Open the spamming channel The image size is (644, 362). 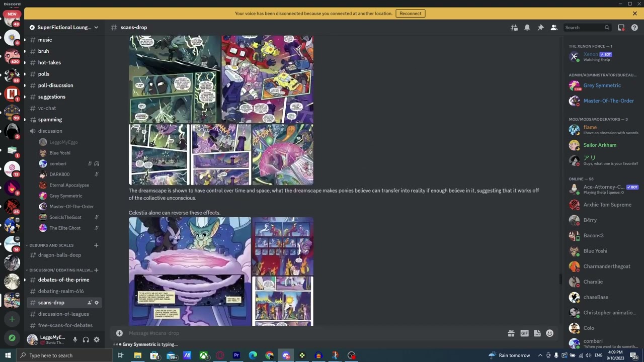[x=64, y=120]
